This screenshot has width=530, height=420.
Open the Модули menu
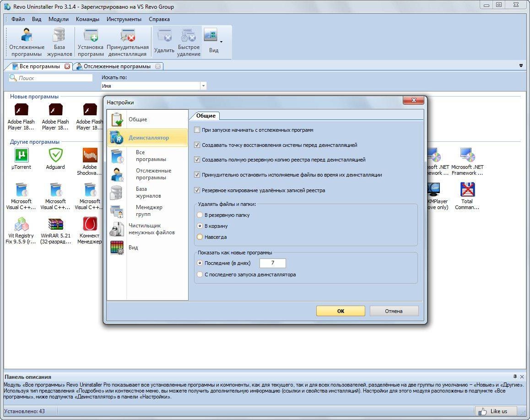coord(59,19)
